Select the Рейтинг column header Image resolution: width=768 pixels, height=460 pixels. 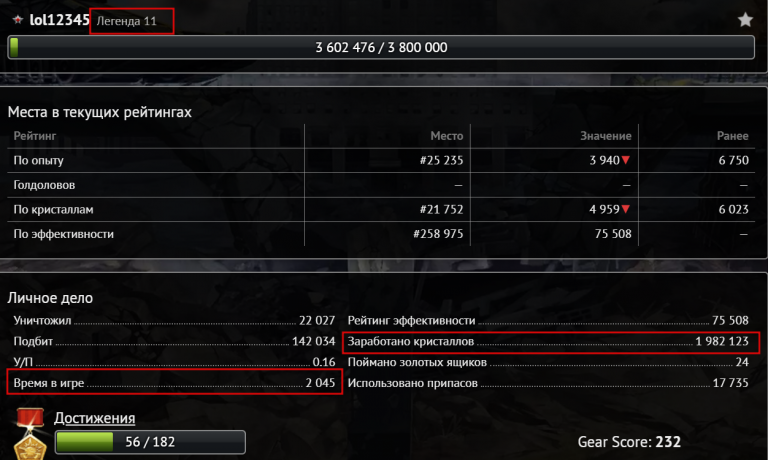(x=35, y=136)
